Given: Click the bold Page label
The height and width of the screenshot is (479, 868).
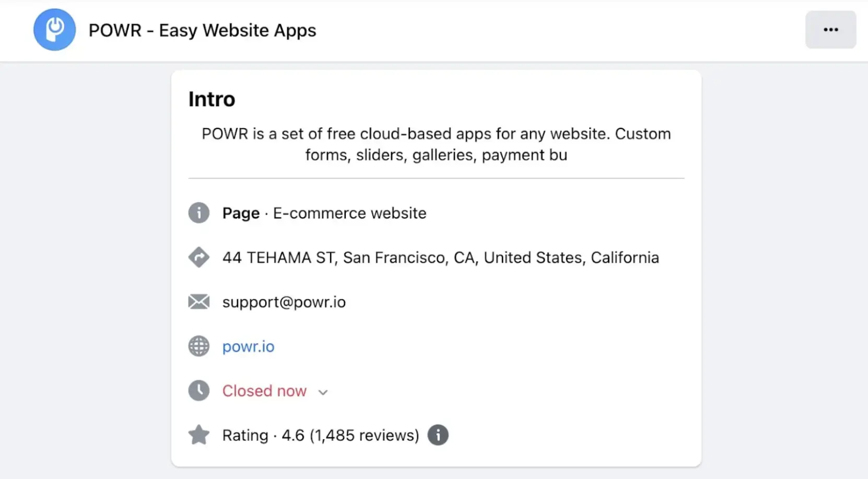Looking at the screenshot, I should click(241, 213).
